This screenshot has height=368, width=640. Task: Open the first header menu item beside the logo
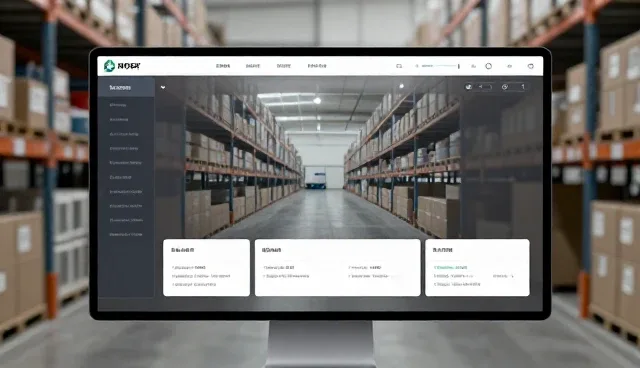223,66
